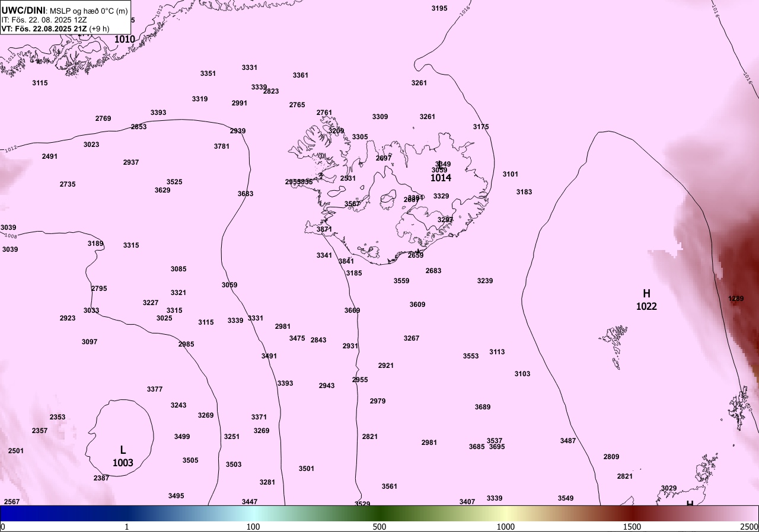Click the height value 2353
Screen dimensions: 759x532
coord(58,417)
